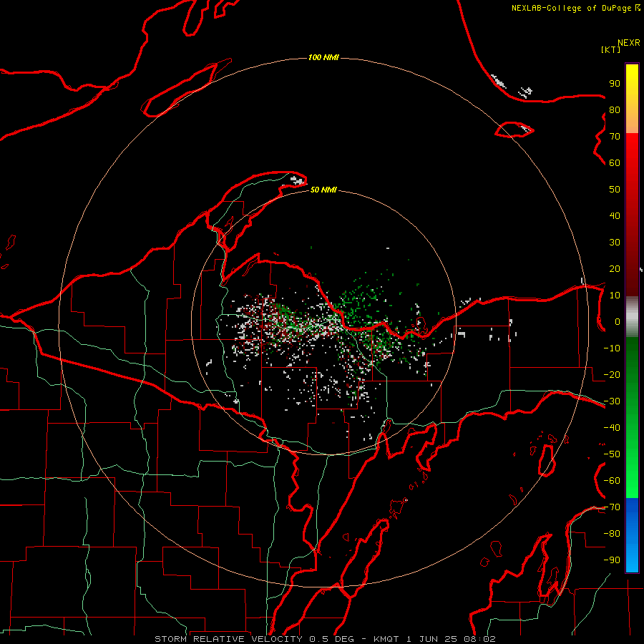Click the 80 value on velocity scale
The image size is (644, 644).
coord(615,110)
